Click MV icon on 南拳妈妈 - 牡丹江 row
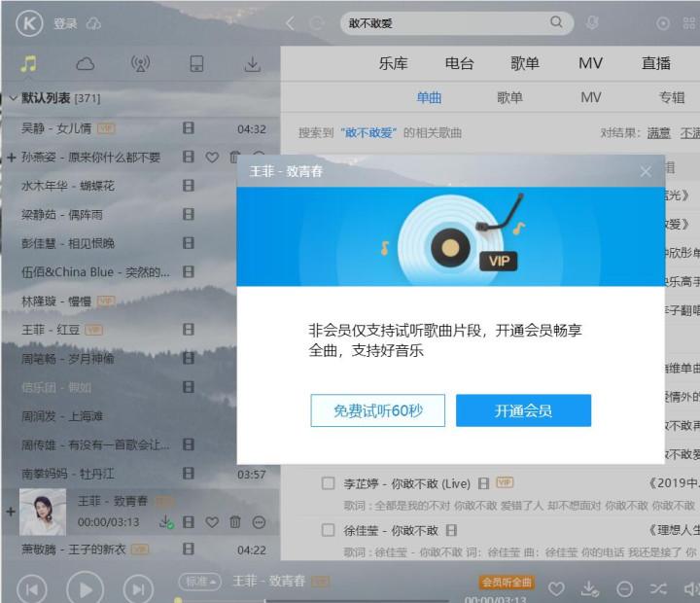The image size is (700, 603). [189, 474]
